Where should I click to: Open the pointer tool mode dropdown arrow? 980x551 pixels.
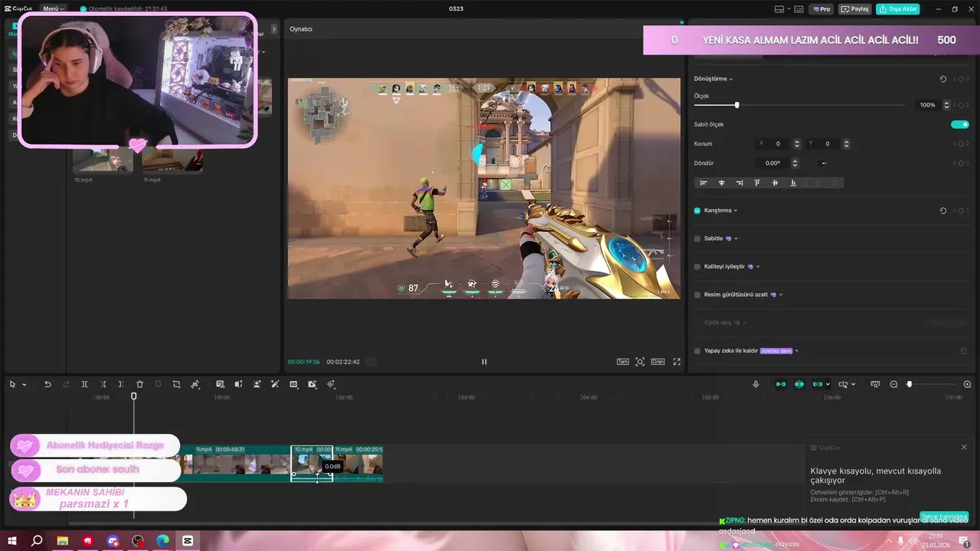[x=24, y=385]
